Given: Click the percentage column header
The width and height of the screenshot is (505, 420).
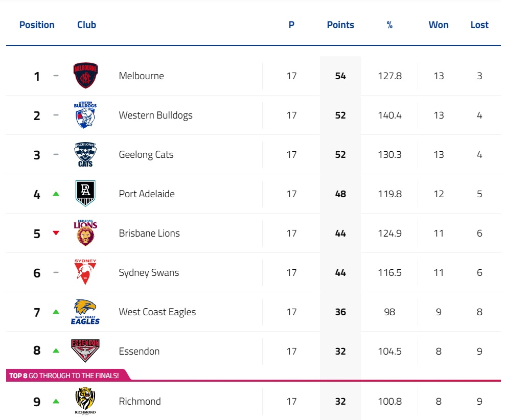Looking at the screenshot, I should [x=389, y=25].
